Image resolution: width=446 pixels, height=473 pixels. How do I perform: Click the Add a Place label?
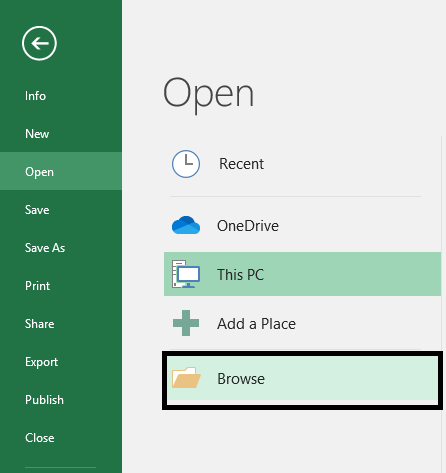click(x=256, y=324)
